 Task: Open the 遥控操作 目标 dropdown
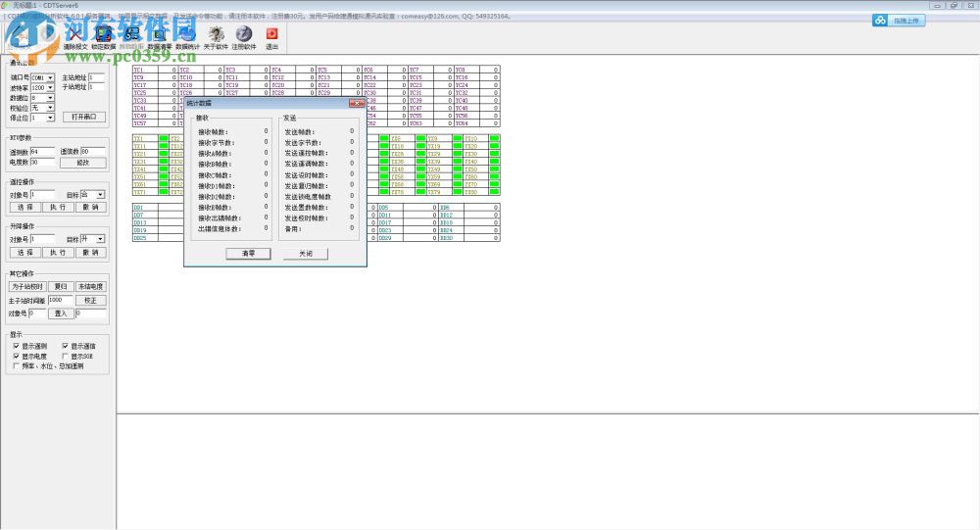pyautogui.click(x=100, y=195)
